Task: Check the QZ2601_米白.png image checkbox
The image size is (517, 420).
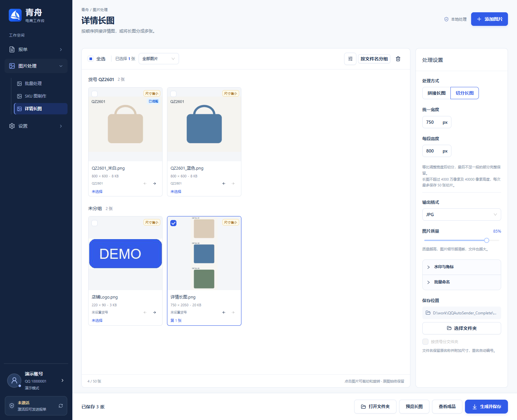Action: [95, 94]
